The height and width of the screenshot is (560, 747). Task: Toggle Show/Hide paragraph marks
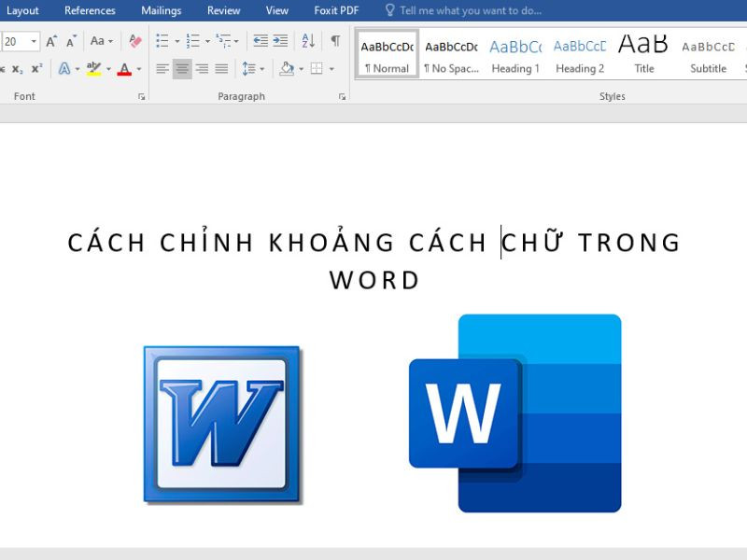(x=335, y=41)
